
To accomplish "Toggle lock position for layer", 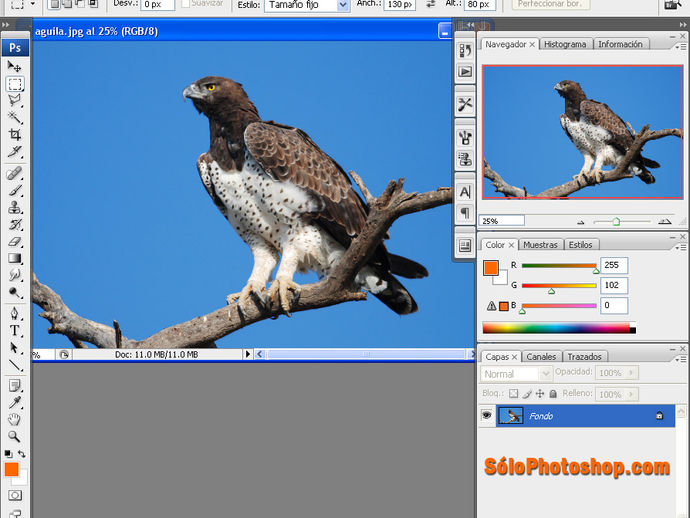I will pos(540,393).
